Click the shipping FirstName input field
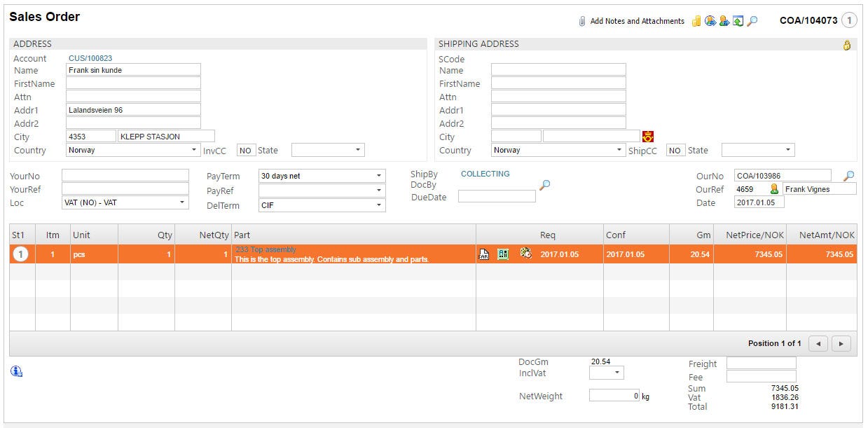This screenshot has height=428, width=868. tap(558, 83)
